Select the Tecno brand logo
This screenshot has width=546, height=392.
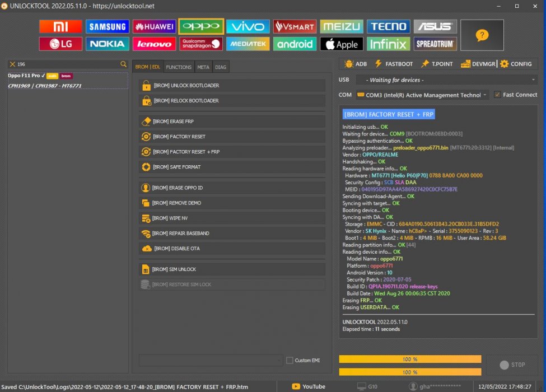point(388,26)
